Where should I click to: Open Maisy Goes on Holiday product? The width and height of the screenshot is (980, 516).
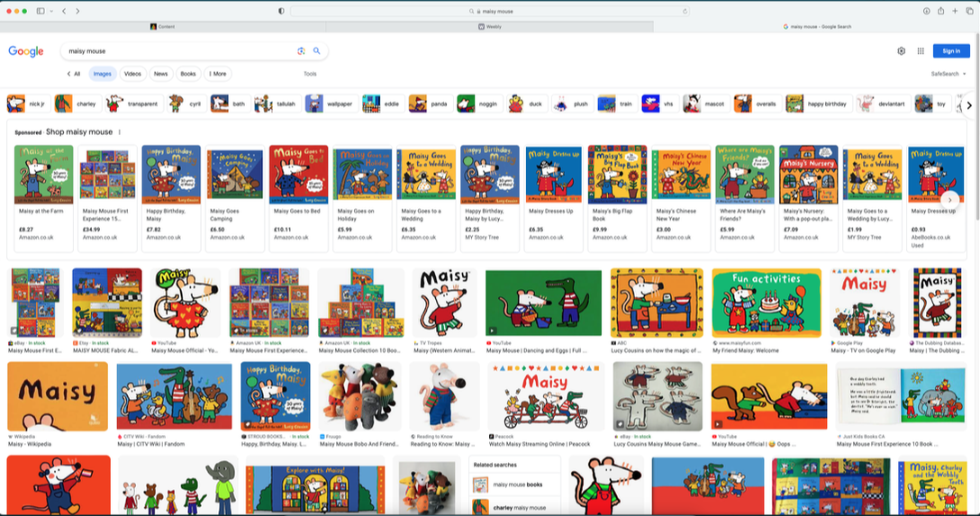pyautogui.click(x=362, y=198)
